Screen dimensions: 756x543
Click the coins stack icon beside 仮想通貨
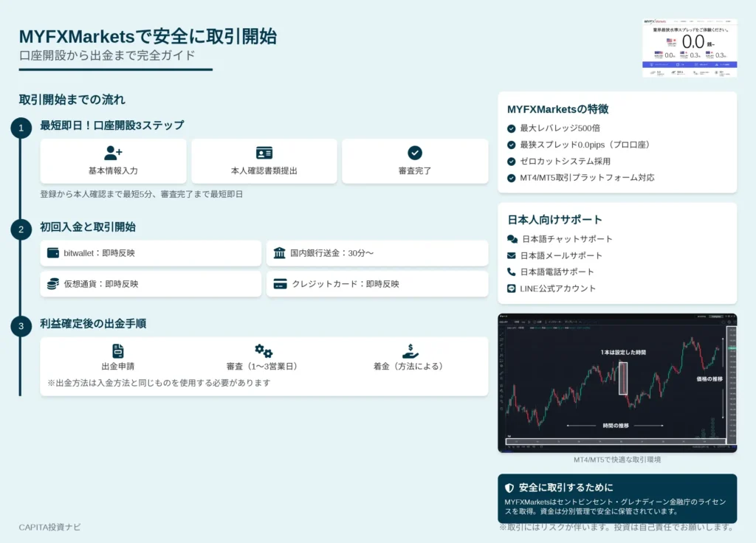click(53, 284)
